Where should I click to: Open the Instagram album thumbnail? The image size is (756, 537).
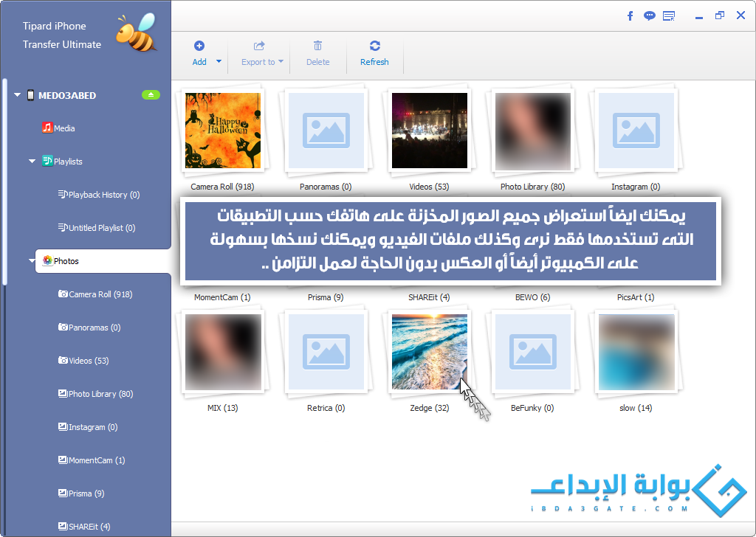[636, 131]
